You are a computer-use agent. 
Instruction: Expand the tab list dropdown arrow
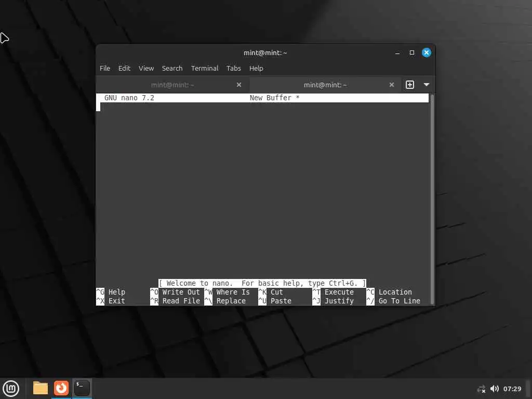pyautogui.click(x=427, y=85)
